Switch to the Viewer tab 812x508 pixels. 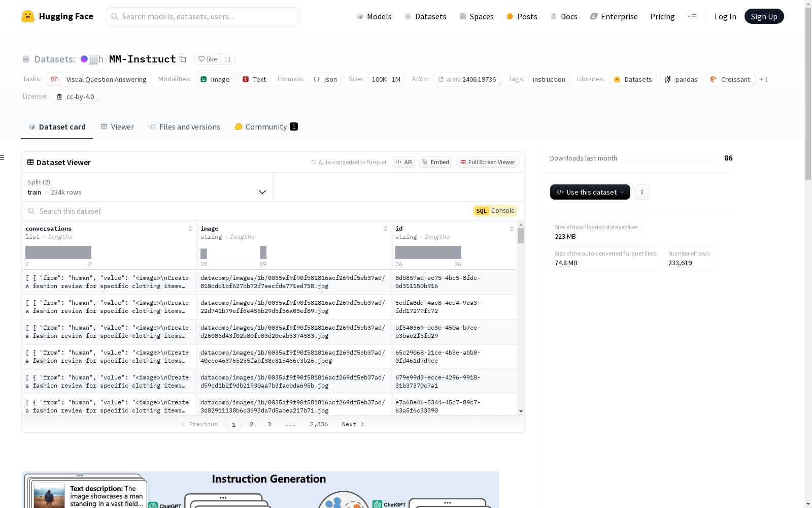pyautogui.click(x=117, y=127)
